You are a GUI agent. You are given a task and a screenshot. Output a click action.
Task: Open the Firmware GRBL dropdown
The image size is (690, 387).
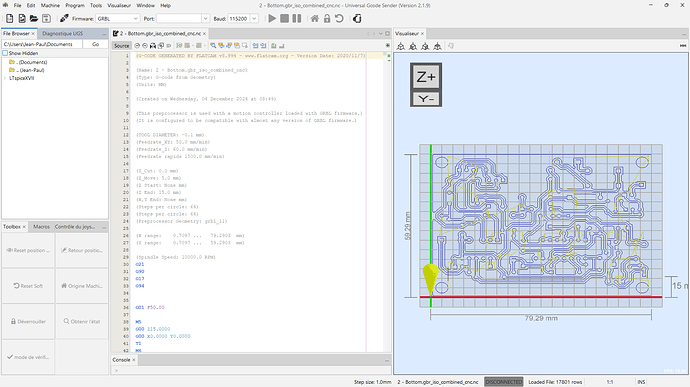tap(117, 18)
